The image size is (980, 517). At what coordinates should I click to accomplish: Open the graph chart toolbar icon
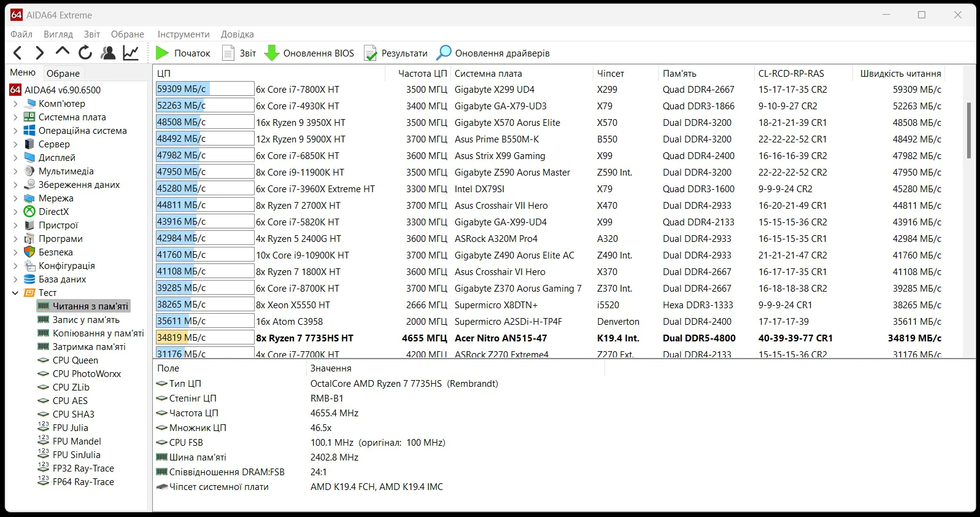131,53
